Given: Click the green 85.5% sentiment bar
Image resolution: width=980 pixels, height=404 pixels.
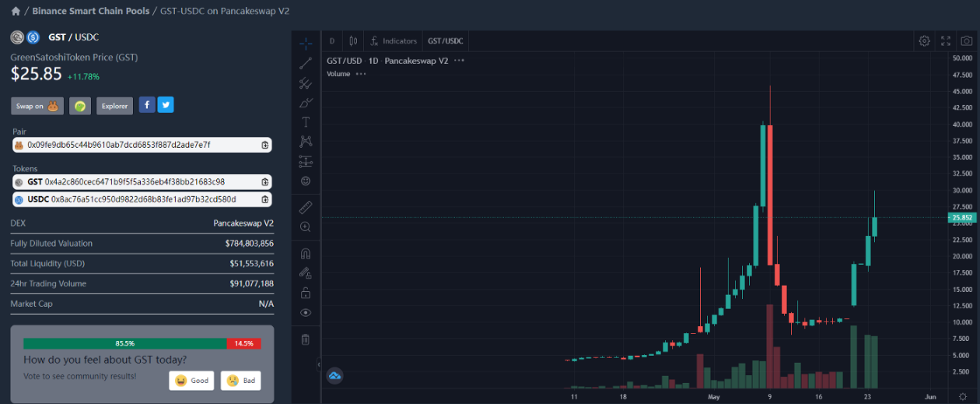Looking at the screenshot, I should point(125,343).
